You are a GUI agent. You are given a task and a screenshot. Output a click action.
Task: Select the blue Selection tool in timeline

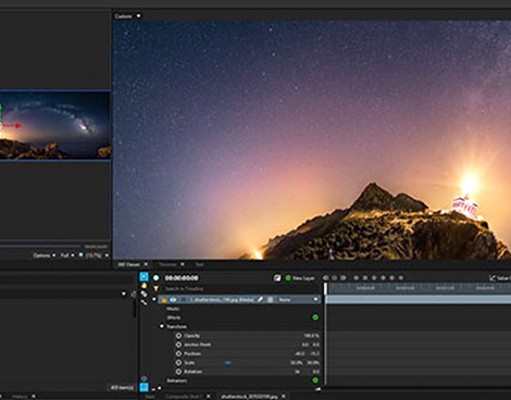[144, 277]
